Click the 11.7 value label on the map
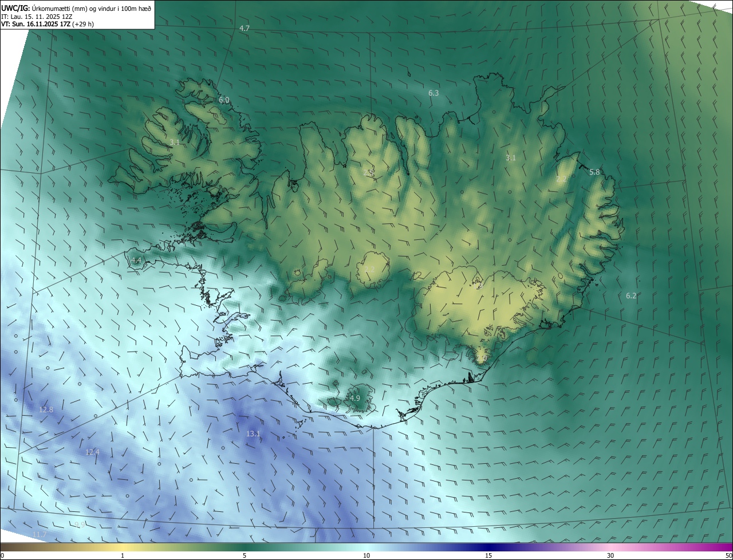 click(40, 534)
